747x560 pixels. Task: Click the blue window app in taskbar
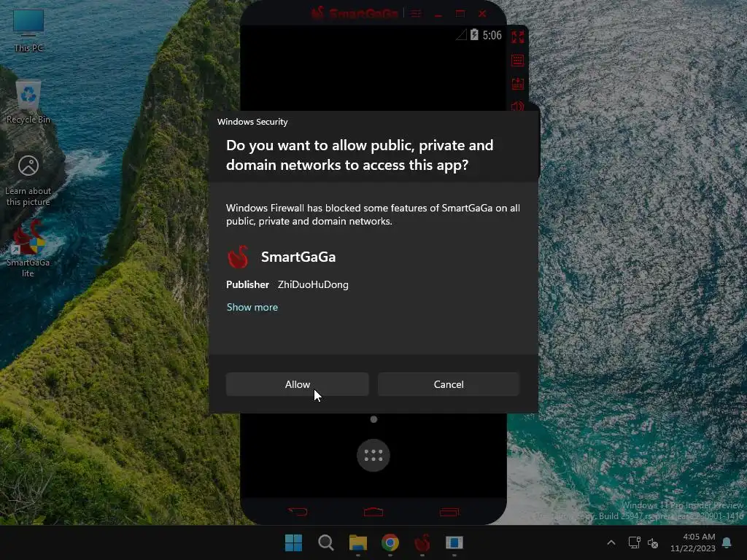[454, 542]
